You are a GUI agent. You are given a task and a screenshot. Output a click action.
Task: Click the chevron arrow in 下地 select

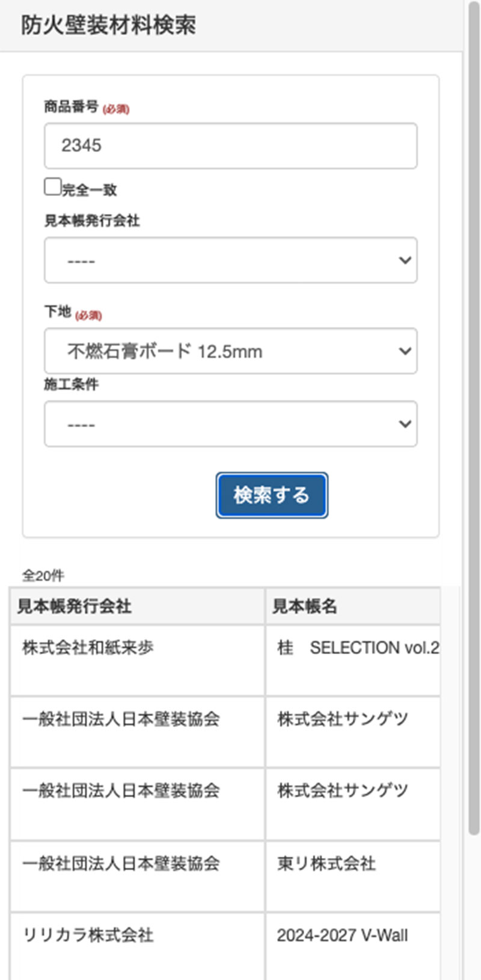click(x=405, y=351)
